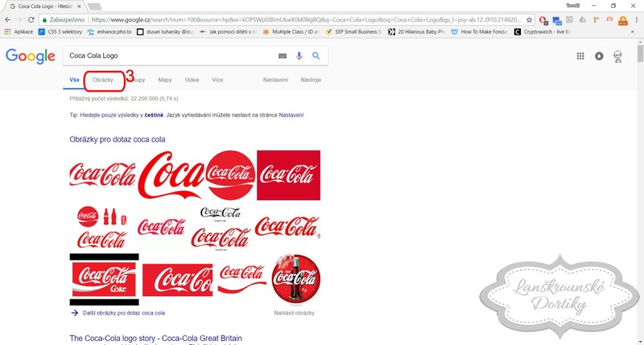Open the Google apps grid

tap(580, 56)
